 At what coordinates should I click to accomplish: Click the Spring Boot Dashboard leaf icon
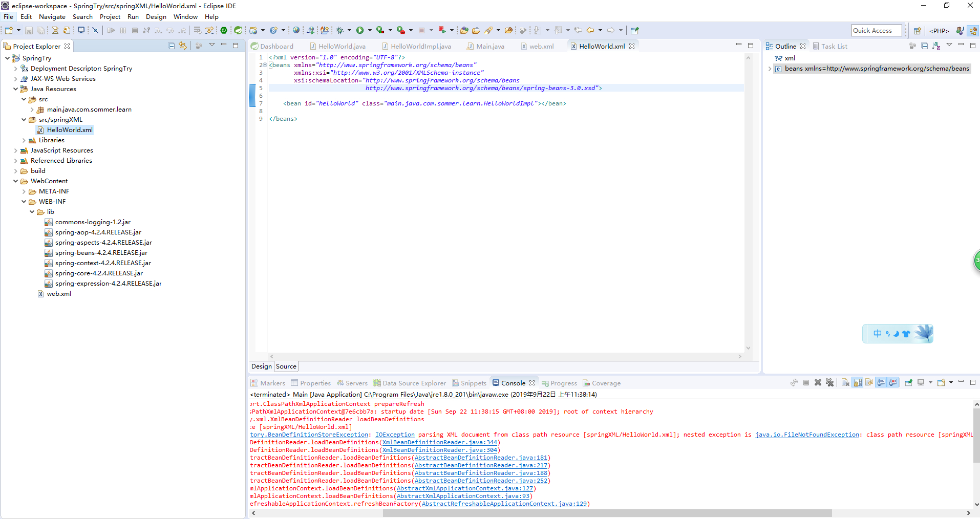pos(238,31)
